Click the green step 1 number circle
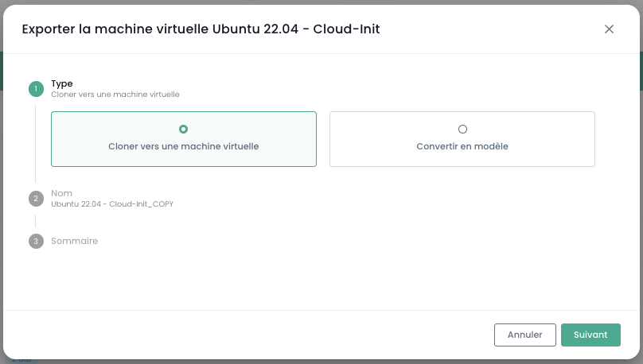Image resolution: width=643 pixels, height=364 pixels. [x=36, y=89]
